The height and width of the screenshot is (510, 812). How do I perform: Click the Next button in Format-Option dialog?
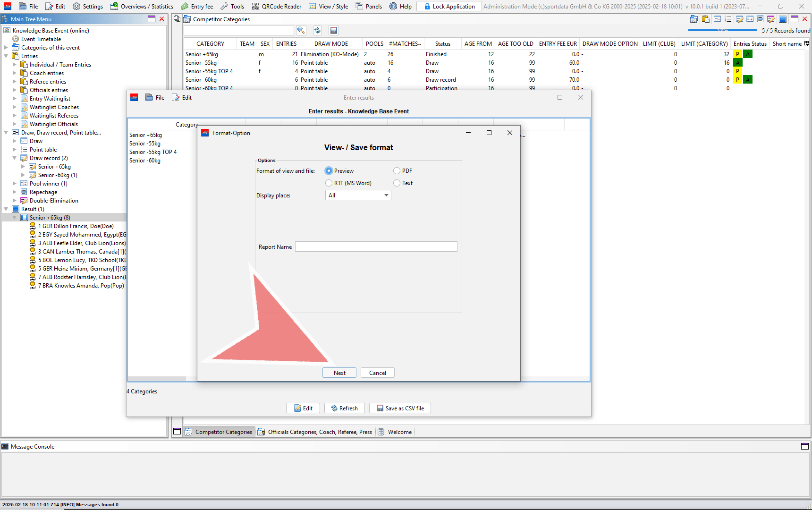[x=339, y=373]
